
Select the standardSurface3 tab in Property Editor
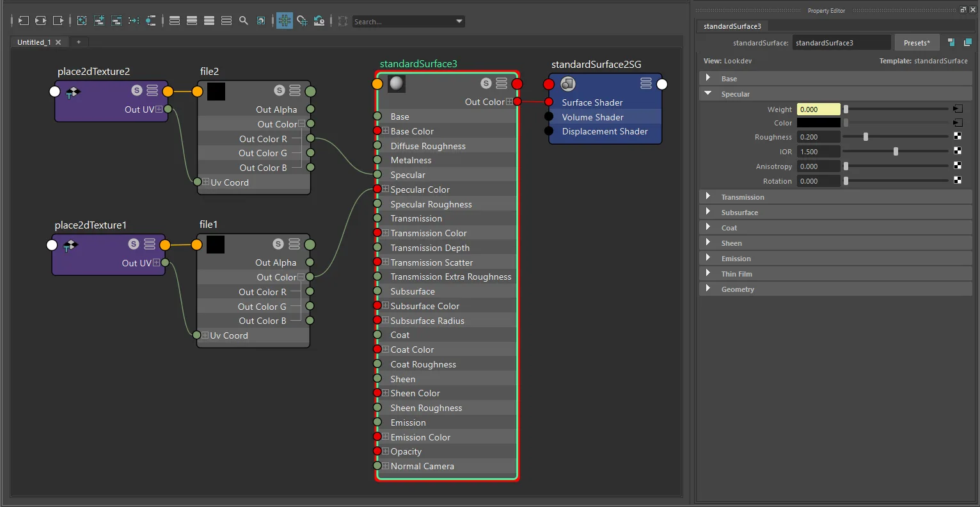tap(732, 26)
